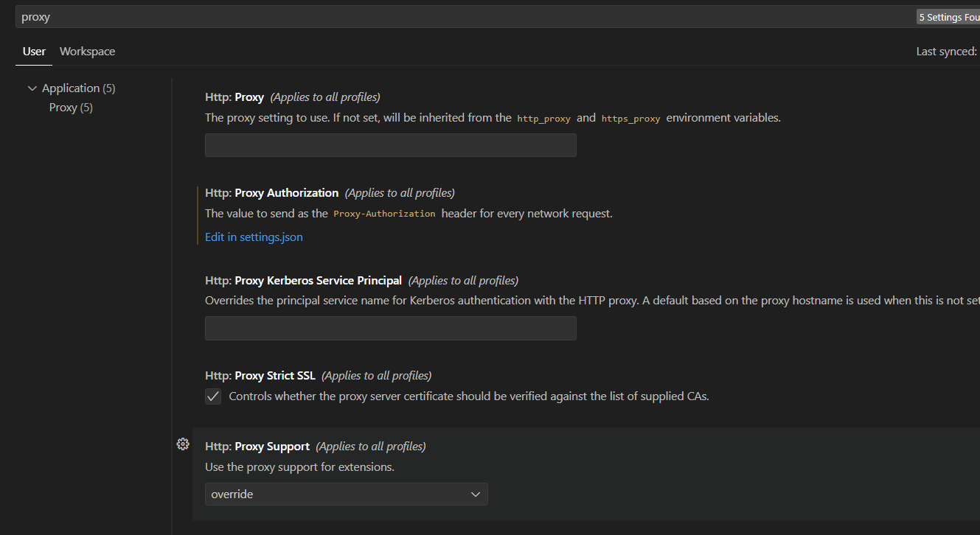Collapse the Application section in the sidebar
The width and height of the screenshot is (980, 535).
pos(32,88)
